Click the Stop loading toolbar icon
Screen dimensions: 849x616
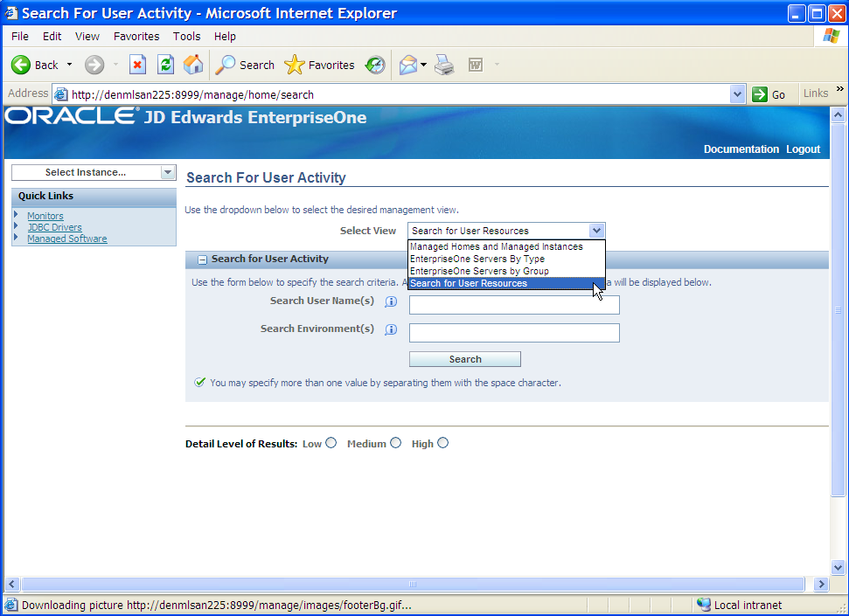pos(137,65)
